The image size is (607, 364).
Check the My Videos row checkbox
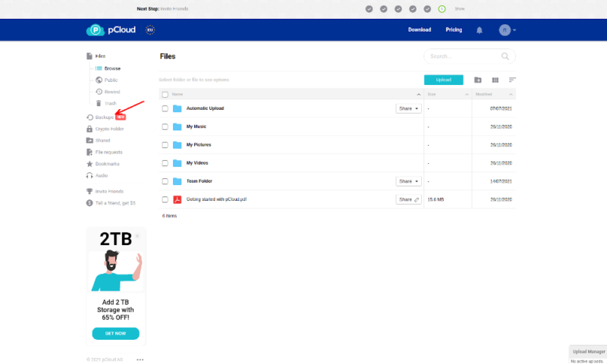[165, 163]
